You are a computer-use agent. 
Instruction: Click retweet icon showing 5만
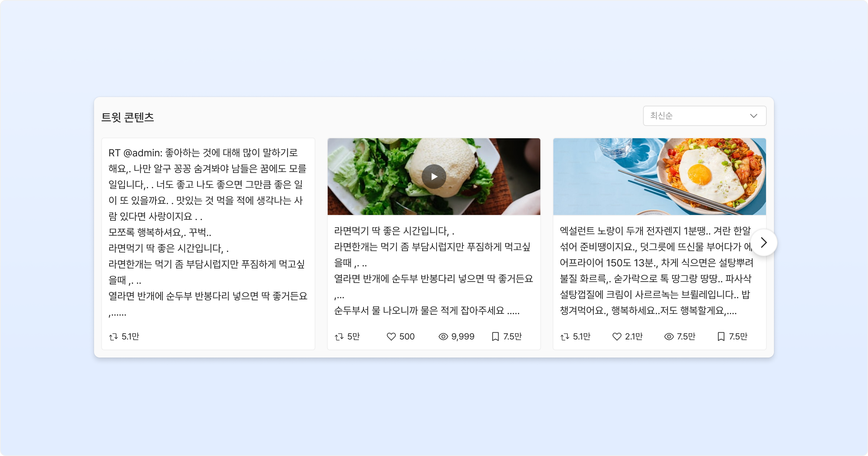point(339,337)
